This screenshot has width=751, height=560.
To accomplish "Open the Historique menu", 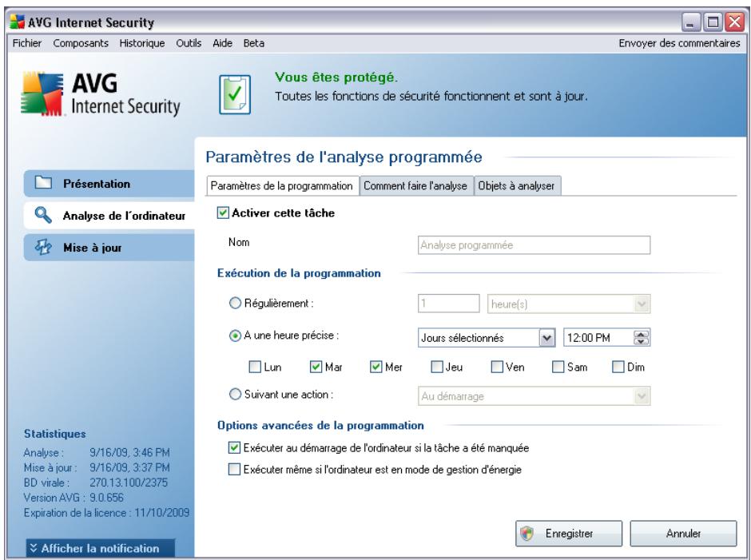I will point(141,43).
